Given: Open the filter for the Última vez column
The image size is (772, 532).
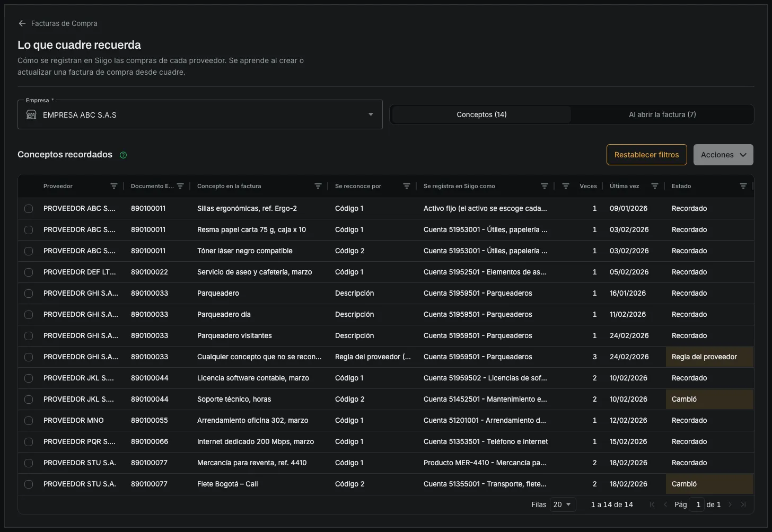Looking at the screenshot, I should [655, 186].
